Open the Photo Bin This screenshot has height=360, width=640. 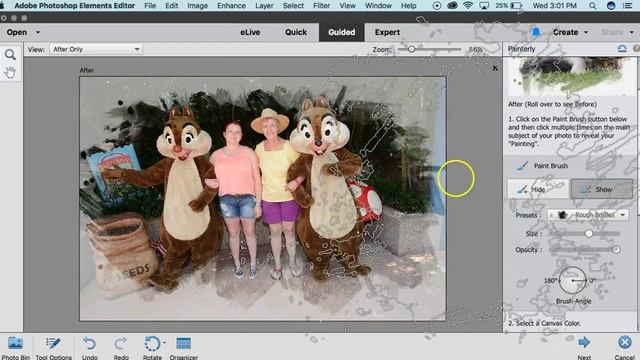16,347
